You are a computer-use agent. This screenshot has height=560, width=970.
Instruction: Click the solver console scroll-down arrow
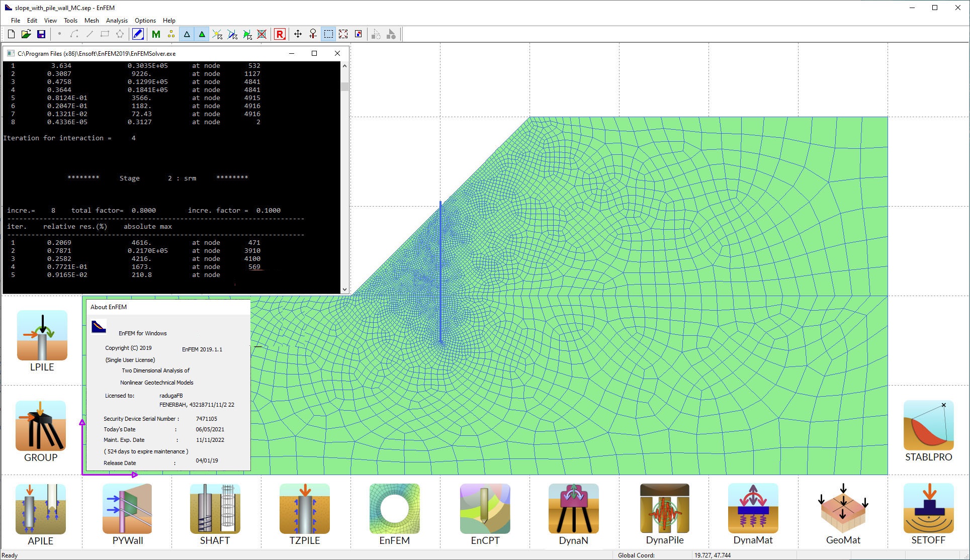(344, 290)
